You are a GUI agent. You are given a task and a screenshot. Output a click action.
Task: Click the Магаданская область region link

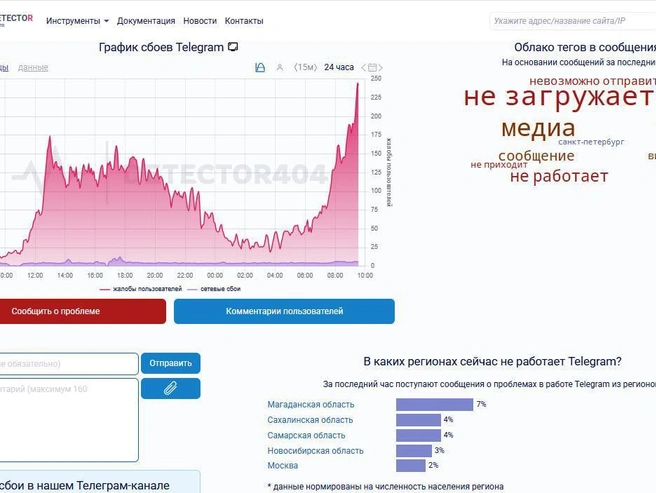(311, 405)
